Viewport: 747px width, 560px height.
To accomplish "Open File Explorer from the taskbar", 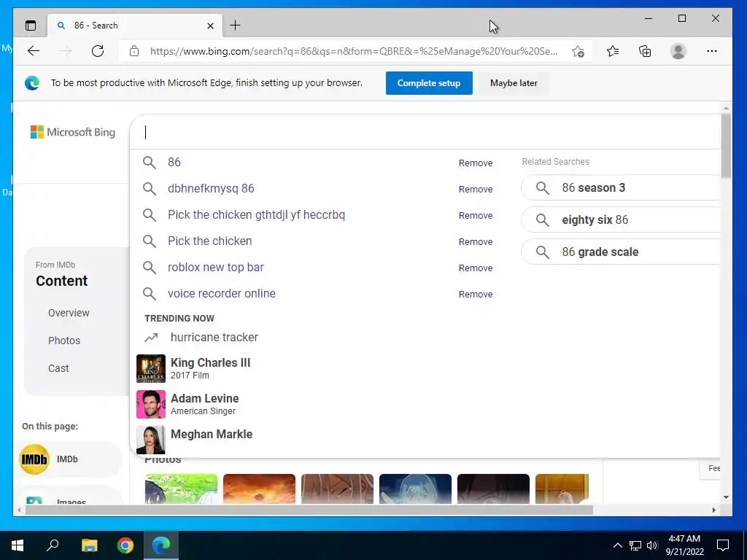I will tap(89, 545).
